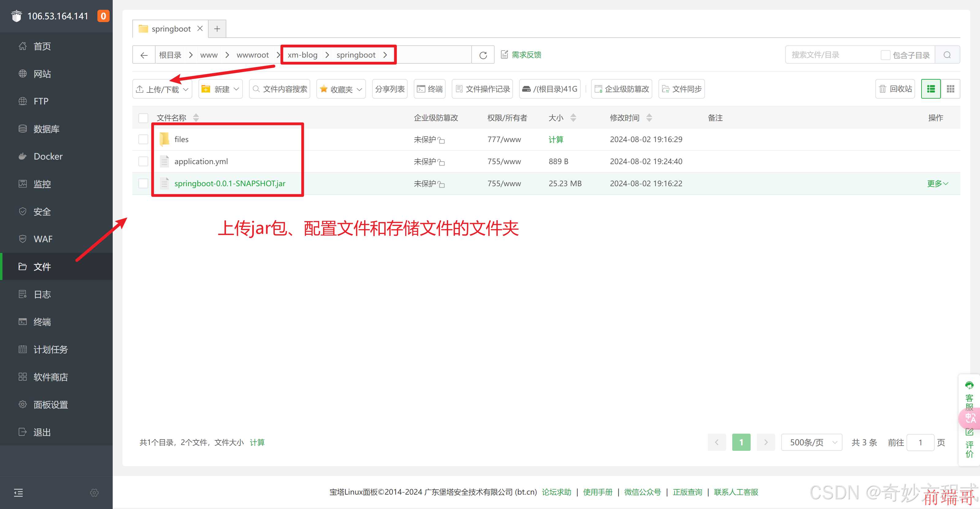Click xm-blog in breadcrumb path
This screenshot has height=509, width=980.
(x=303, y=55)
